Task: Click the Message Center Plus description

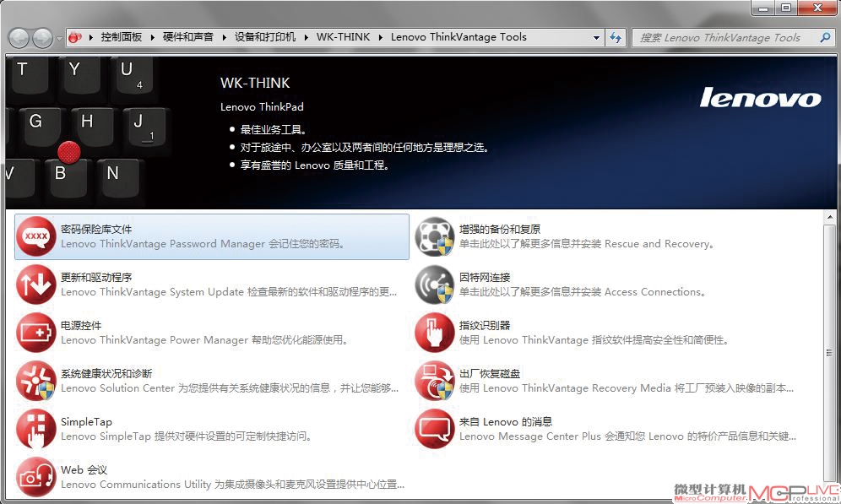Action: point(627,436)
